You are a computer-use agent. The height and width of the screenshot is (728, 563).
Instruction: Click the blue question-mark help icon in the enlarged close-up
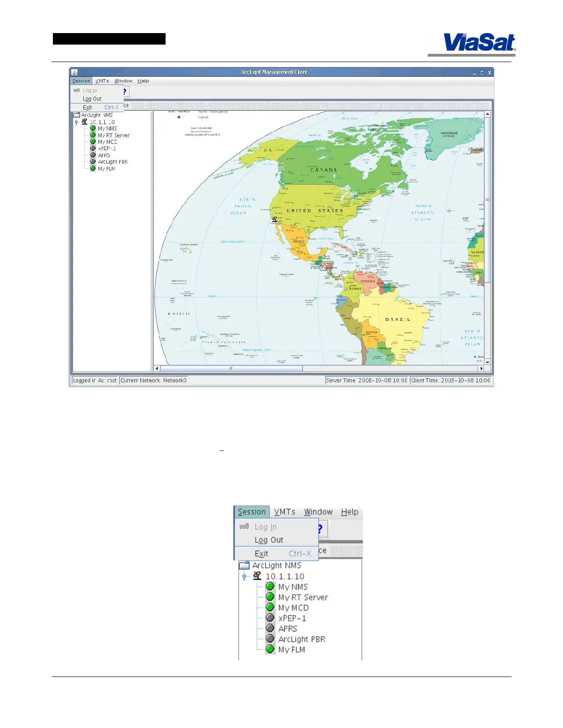[x=320, y=529]
